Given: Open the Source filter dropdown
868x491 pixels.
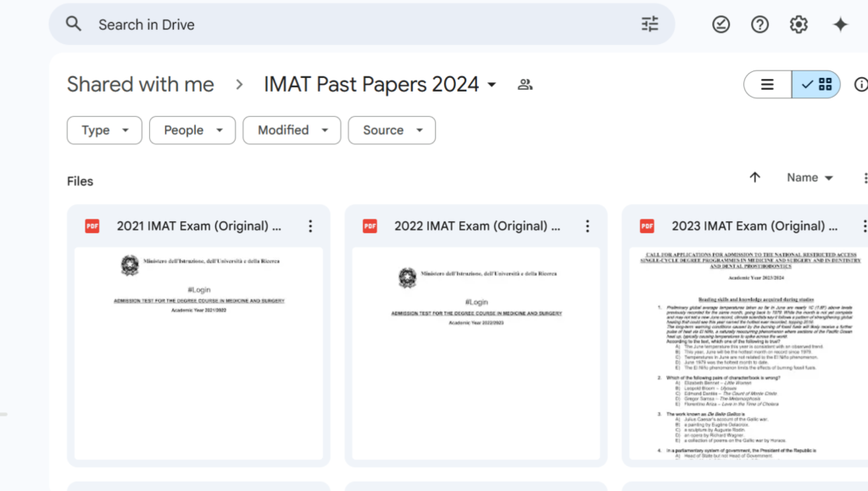Looking at the screenshot, I should click(x=392, y=130).
